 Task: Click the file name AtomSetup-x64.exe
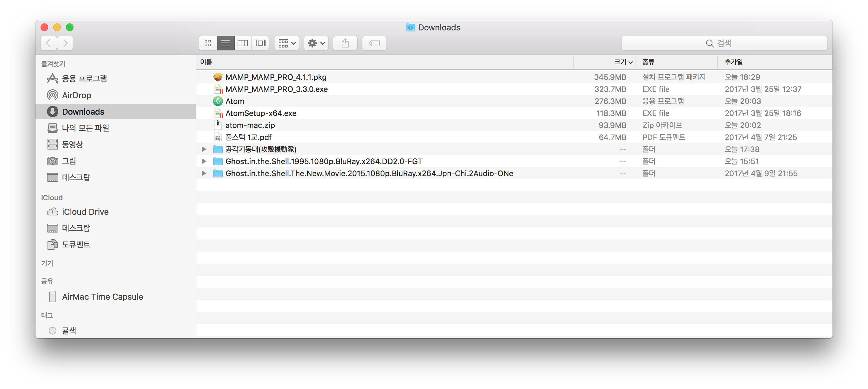pyautogui.click(x=261, y=113)
